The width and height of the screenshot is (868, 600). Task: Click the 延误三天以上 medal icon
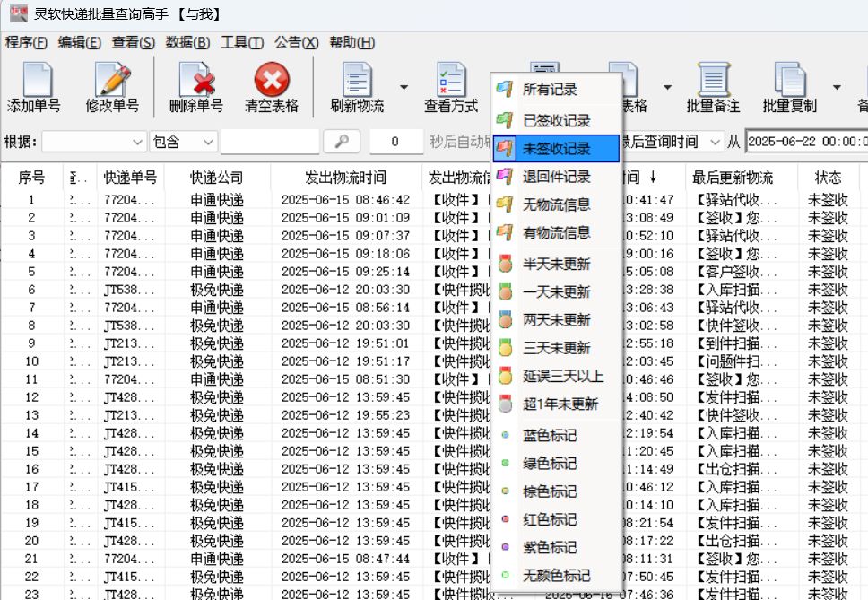click(x=505, y=376)
